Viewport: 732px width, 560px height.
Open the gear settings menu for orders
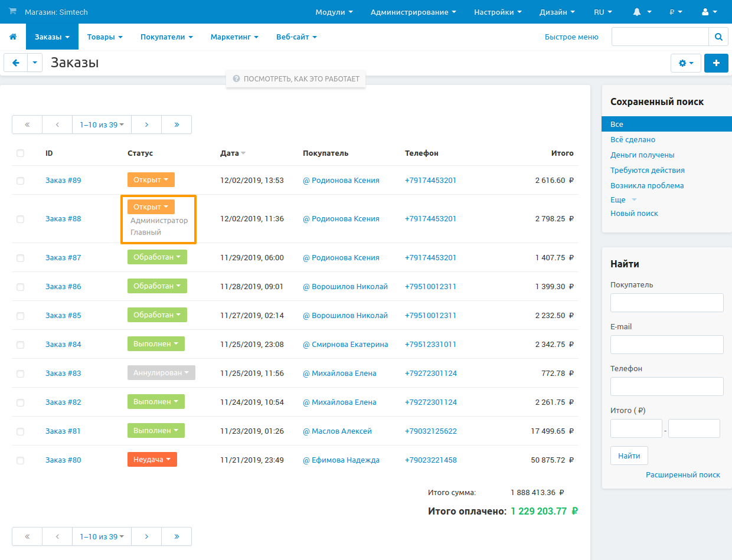coord(685,63)
